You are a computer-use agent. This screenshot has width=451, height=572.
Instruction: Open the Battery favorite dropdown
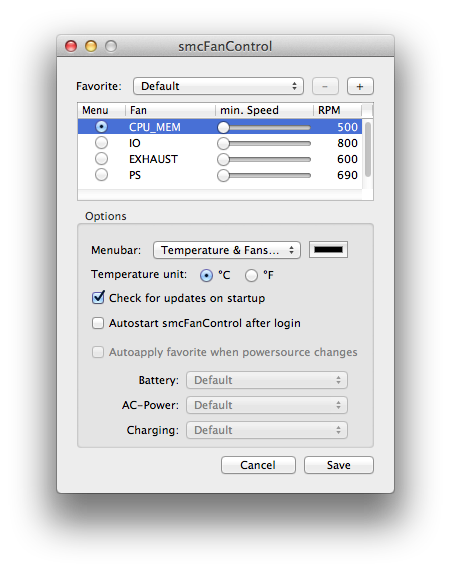(267, 380)
